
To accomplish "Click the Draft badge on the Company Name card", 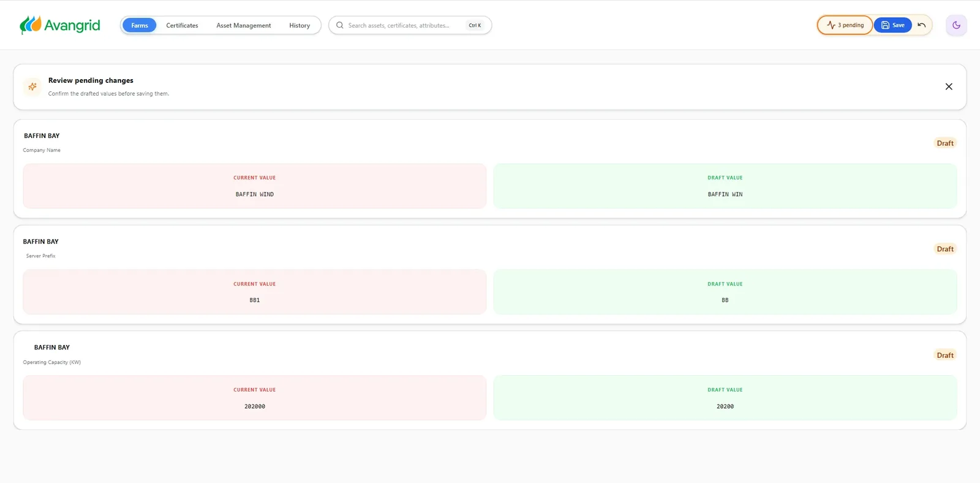I will click(x=945, y=143).
